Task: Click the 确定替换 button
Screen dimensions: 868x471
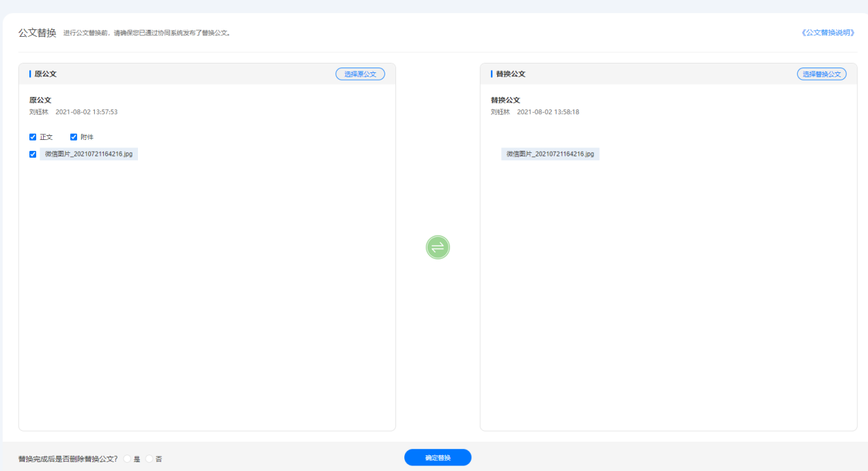Action: (438, 457)
